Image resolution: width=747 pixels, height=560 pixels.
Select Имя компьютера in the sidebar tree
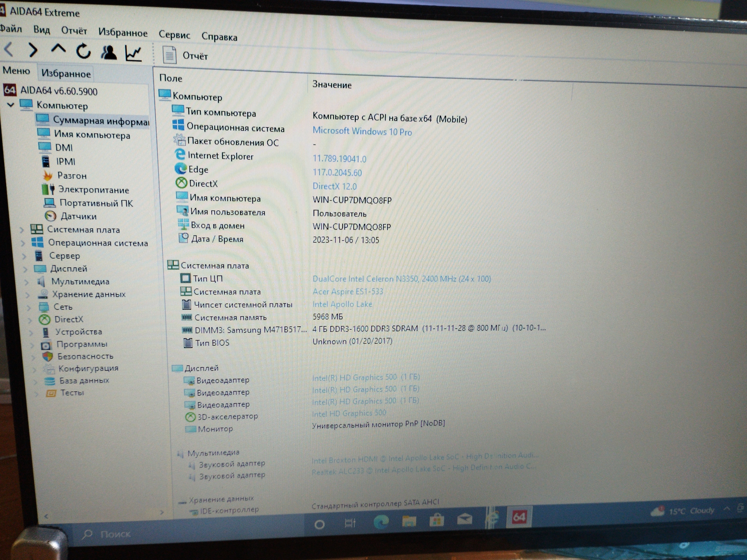click(x=84, y=135)
